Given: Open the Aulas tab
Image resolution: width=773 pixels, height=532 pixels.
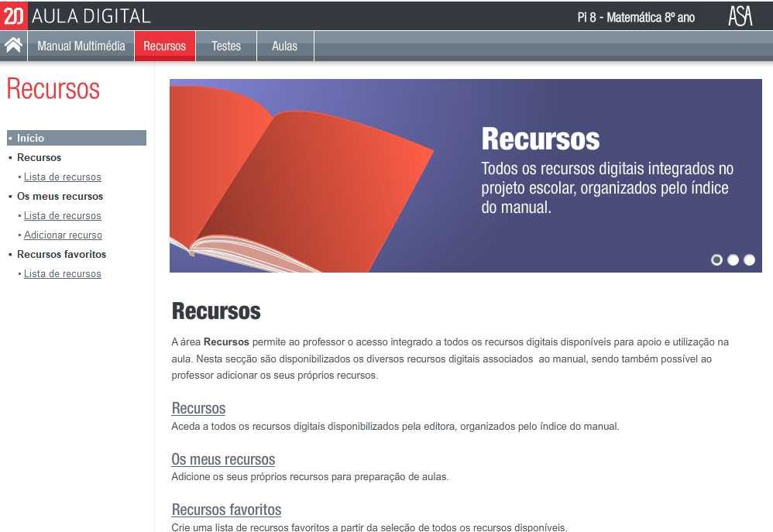Looking at the screenshot, I should point(285,46).
